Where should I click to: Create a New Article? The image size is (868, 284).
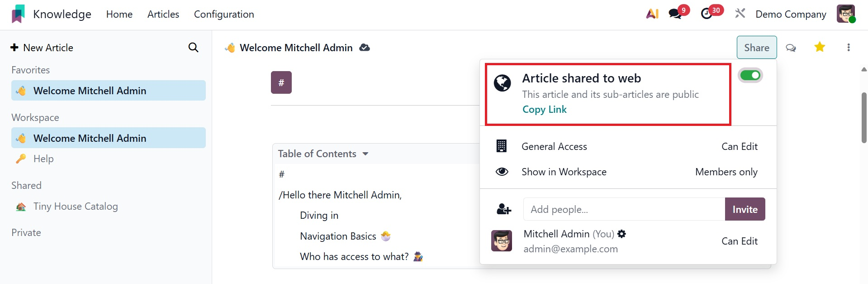[42, 48]
